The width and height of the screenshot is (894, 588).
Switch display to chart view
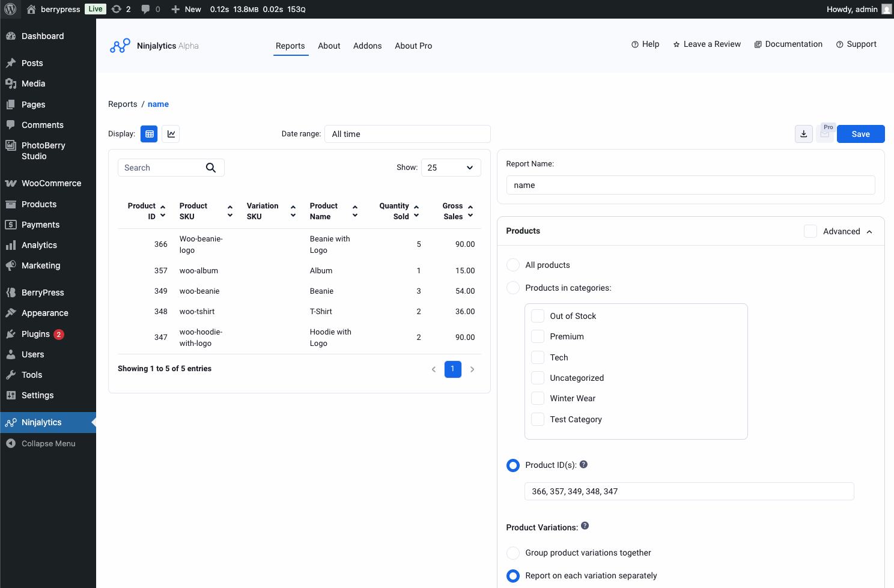(171, 133)
